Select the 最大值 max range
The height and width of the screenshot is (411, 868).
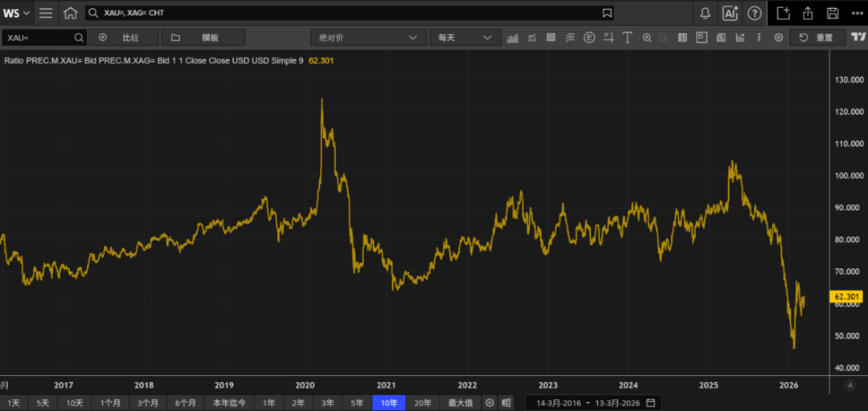[x=461, y=403]
